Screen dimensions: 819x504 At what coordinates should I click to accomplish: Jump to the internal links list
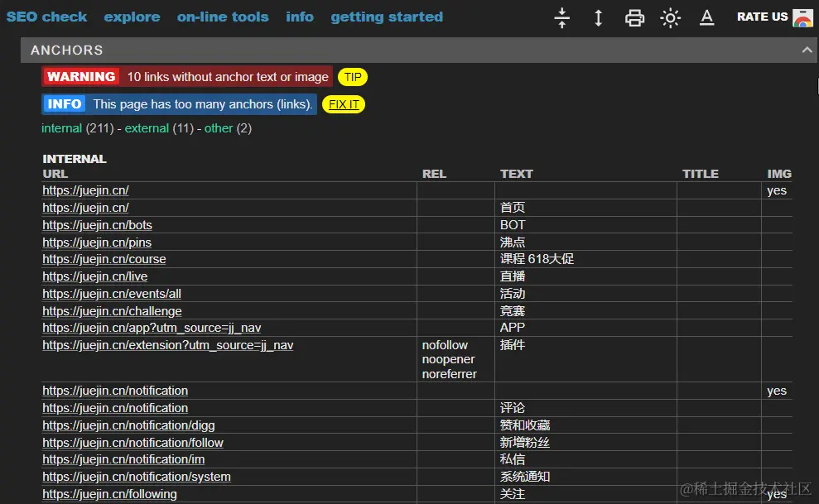[61, 128]
